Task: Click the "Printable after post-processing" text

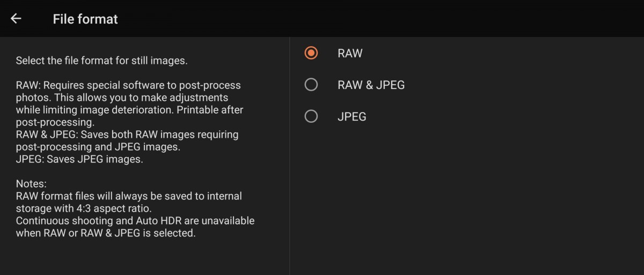Action: point(210,110)
